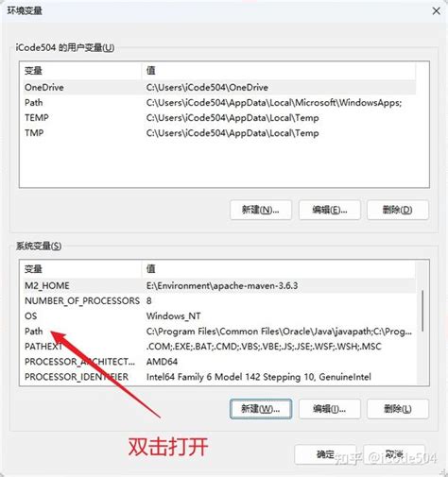The image size is (448, 477).
Task: Click 新建(W) button for system variables
Action: [x=261, y=409]
